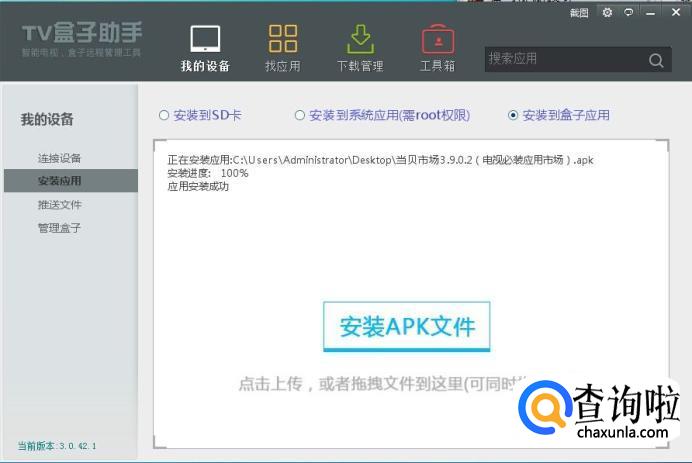Screen dimensions: 692x463
Task: Open the 找应用 grid icon
Action: (x=283, y=39)
